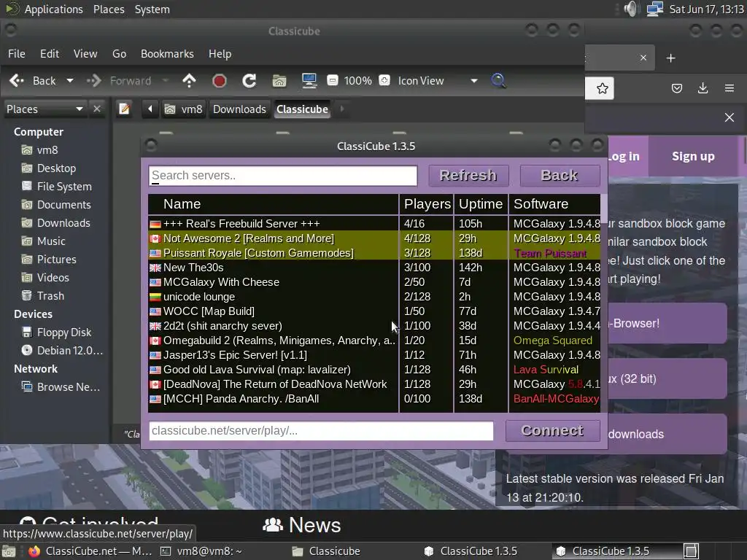Go up to parent folder icon
747x560 pixels.
(189, 80)
